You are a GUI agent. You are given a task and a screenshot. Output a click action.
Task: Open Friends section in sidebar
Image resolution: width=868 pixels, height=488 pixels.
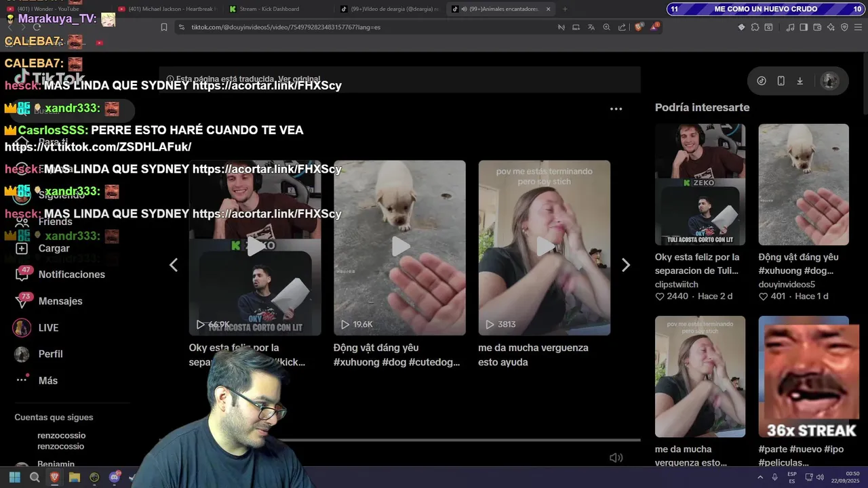(55, 222)
